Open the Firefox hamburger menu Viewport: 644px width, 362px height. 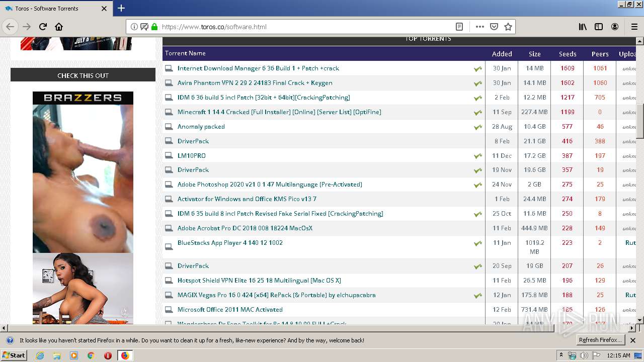point(634,27)
